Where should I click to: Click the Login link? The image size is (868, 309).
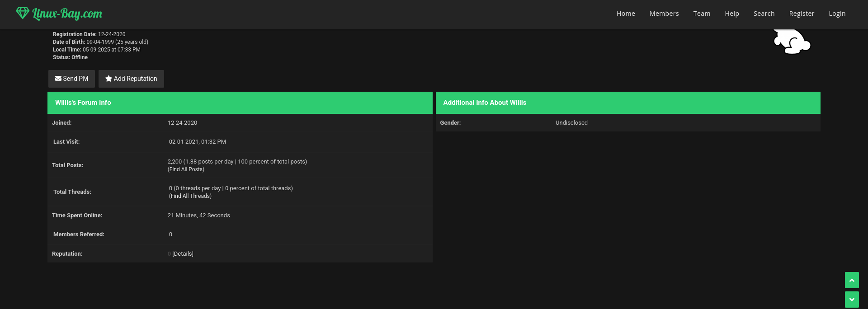(837, 14)
